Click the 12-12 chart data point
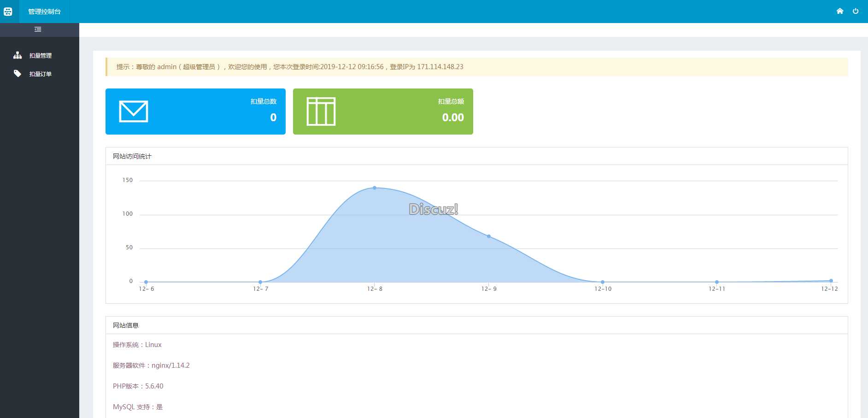This screenshot has height=418, width=868. [831, 281]
